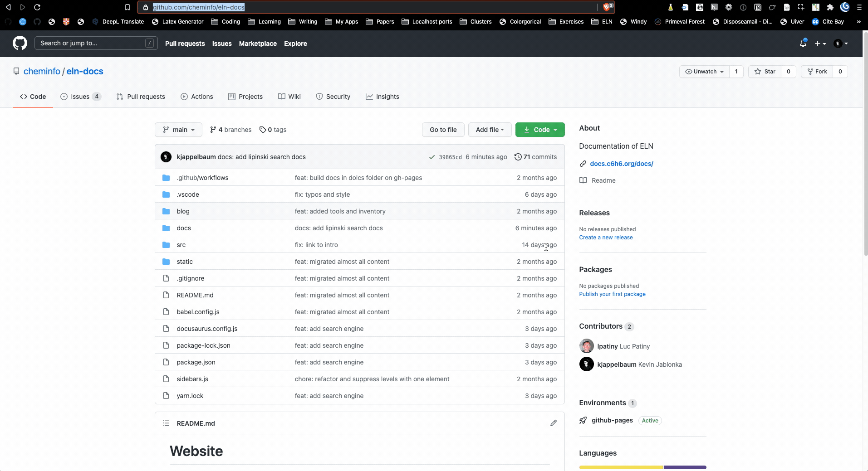The width and height of the screenshot is (868, 471).
Task: Click commit hash 39865cd
Action: (450, 157)
